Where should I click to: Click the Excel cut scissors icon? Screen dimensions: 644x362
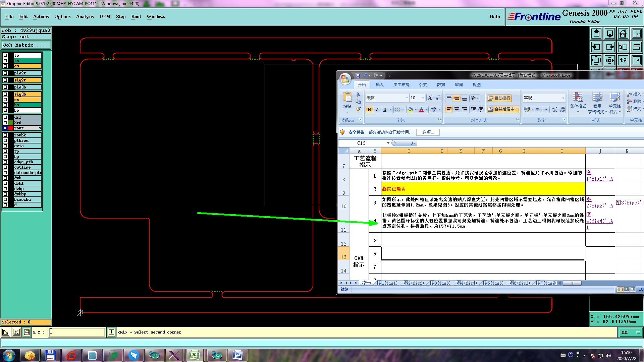[x=358, y=95]
